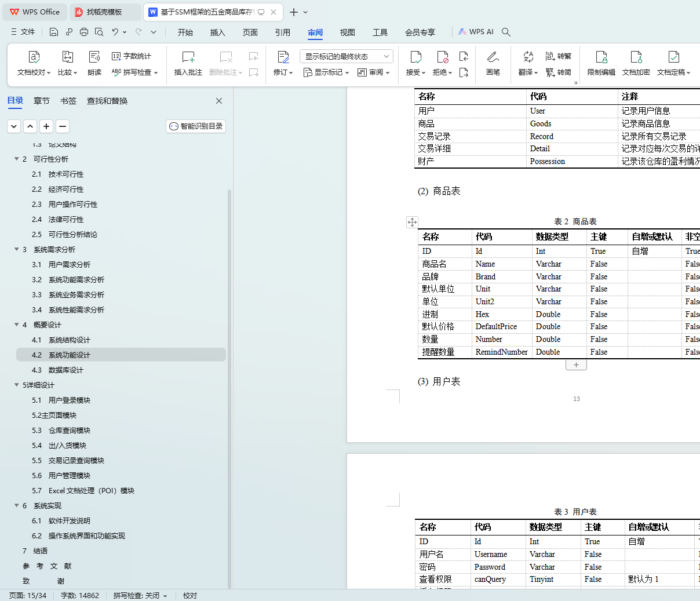This screenshot has height=601, width=700.
Task: Click the promote heading plus button in outline
Action: (46, 126)
